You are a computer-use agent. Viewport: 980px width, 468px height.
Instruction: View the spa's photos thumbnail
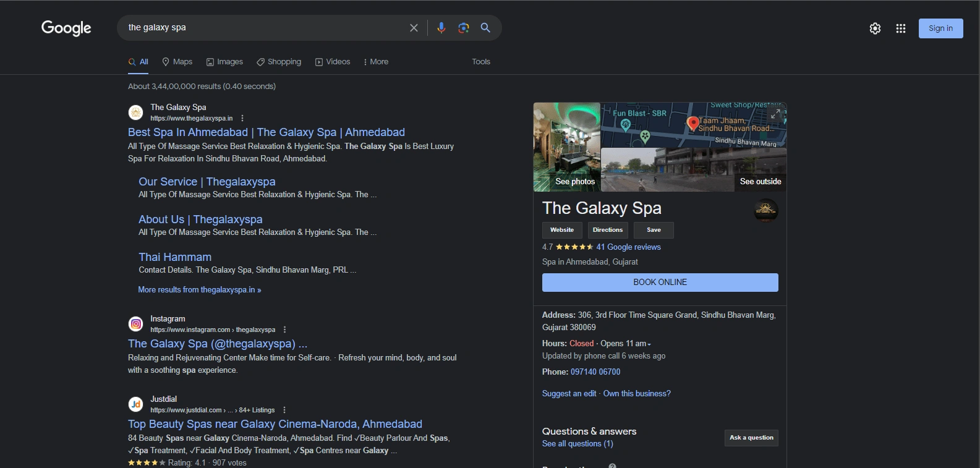click(x=567, y=147)
